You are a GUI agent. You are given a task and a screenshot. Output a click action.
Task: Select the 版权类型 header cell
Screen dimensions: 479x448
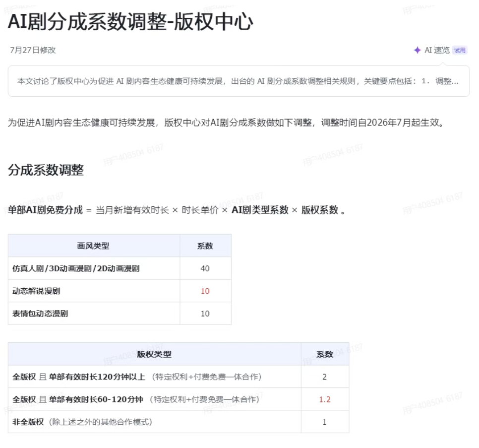(154, 354)
